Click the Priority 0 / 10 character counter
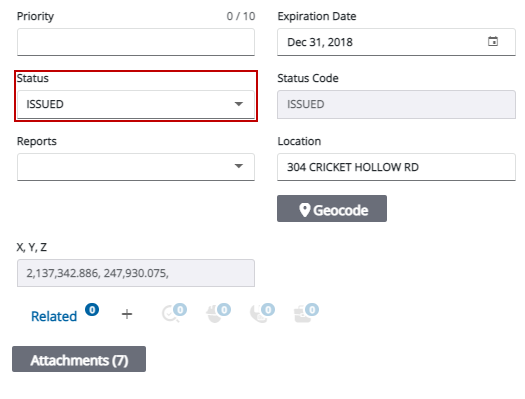Screen dimensions: 525x399 (x=241, y=16)
